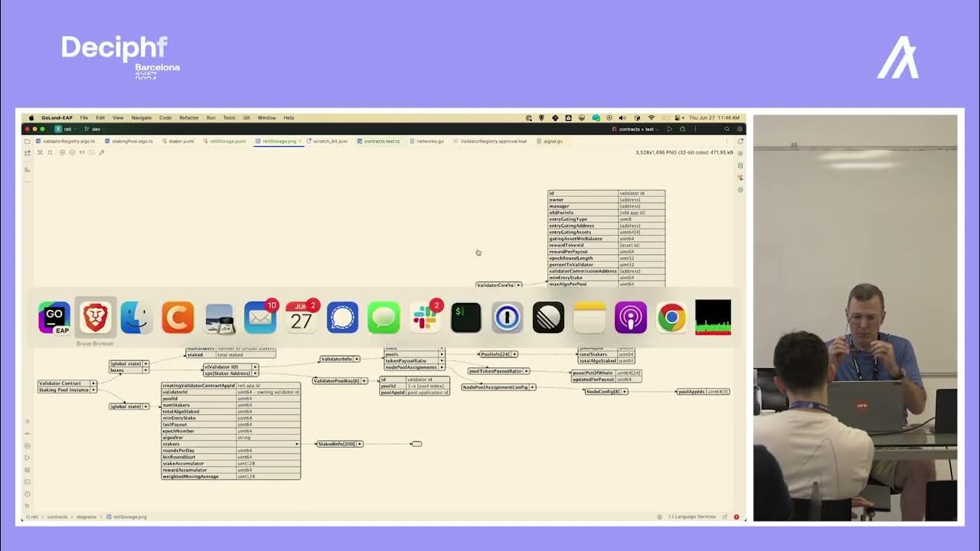The height and width of the screenshot is (551, 980).
Task: Open the Mail app with 10 unread badge
Action: point(260,318)
